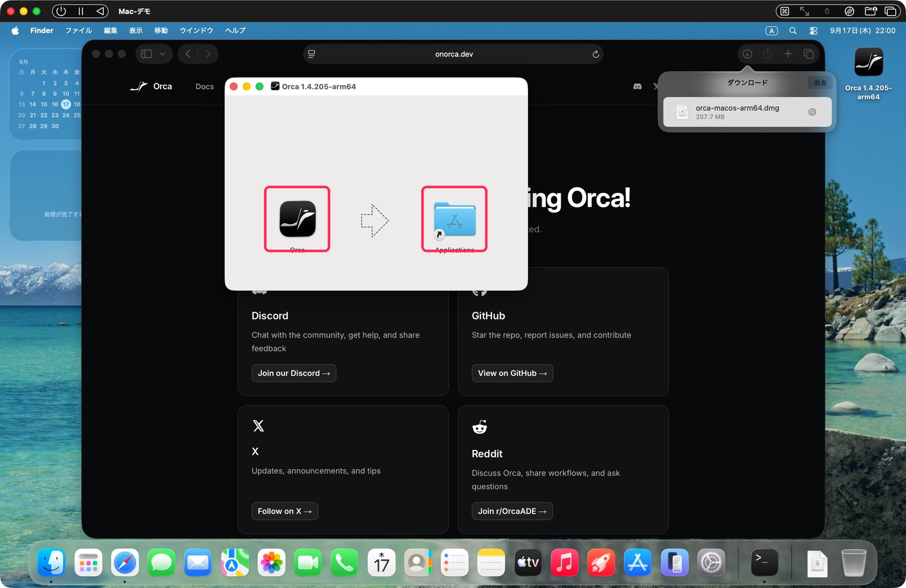Go forward in Safari history
This screenshot has height=588, width=906.
pos(208,54)
